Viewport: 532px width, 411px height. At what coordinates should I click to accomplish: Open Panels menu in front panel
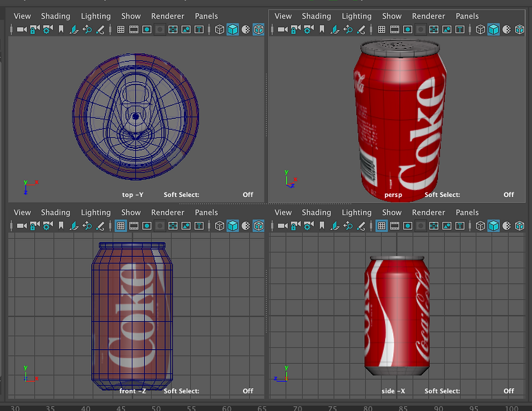point(206,212)
